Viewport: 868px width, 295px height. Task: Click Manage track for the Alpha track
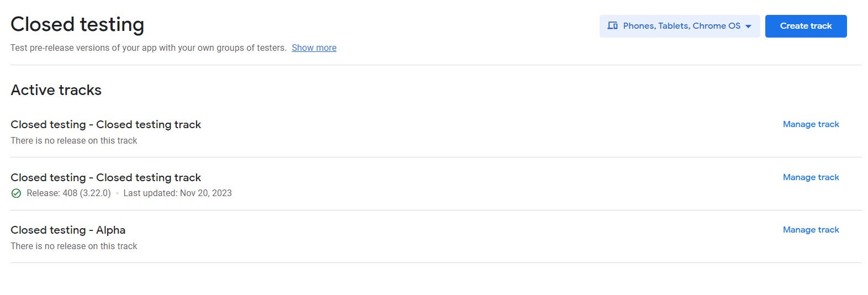pyautogui.click(x=811, y=230)
